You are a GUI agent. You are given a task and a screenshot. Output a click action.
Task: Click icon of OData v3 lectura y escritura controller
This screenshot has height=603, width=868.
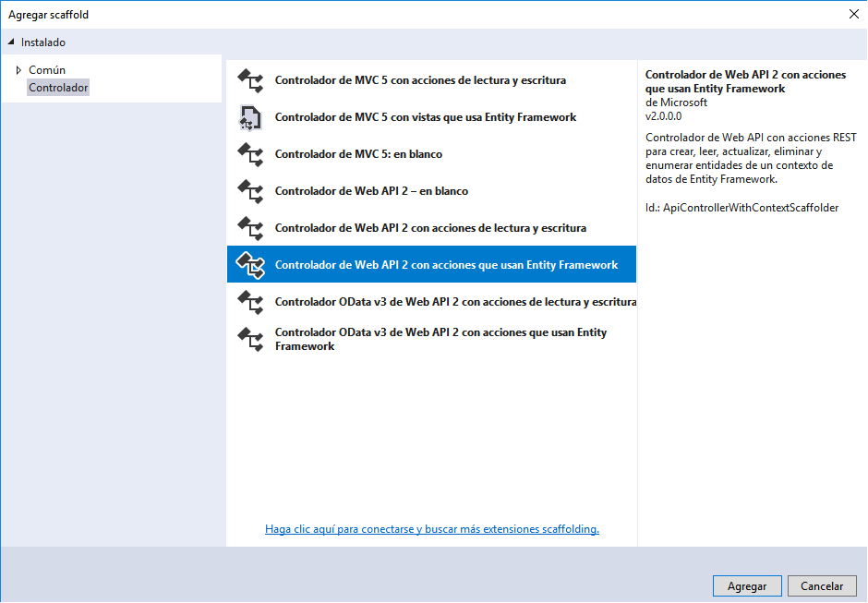tap(250, 302)
